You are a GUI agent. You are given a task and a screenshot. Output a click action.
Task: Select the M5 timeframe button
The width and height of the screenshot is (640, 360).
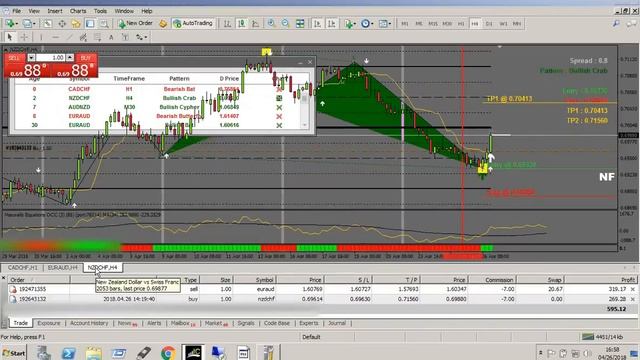pyautogui.click(x=419, y=24)
